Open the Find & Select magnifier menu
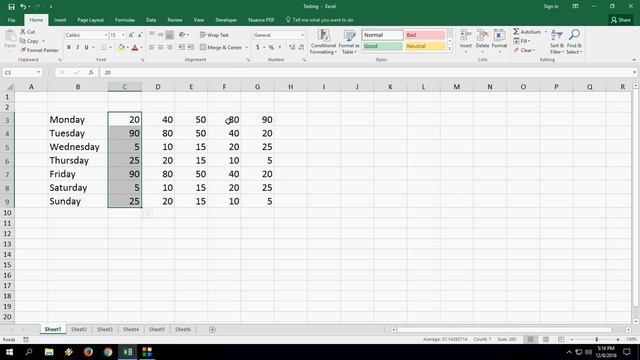Image resolution: width=640 pixels, height=360 pixels. pos(574,41)
